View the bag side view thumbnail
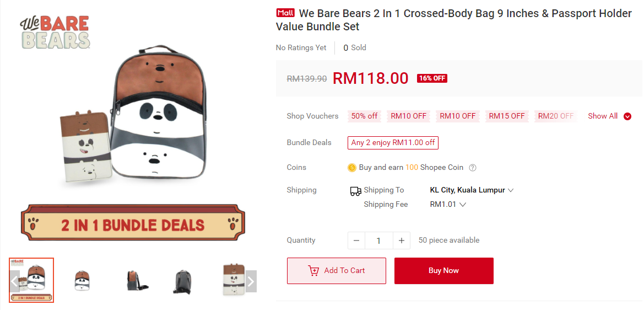Image resolution: width=644 pixels, height=310 pixels. click(134, 280)
